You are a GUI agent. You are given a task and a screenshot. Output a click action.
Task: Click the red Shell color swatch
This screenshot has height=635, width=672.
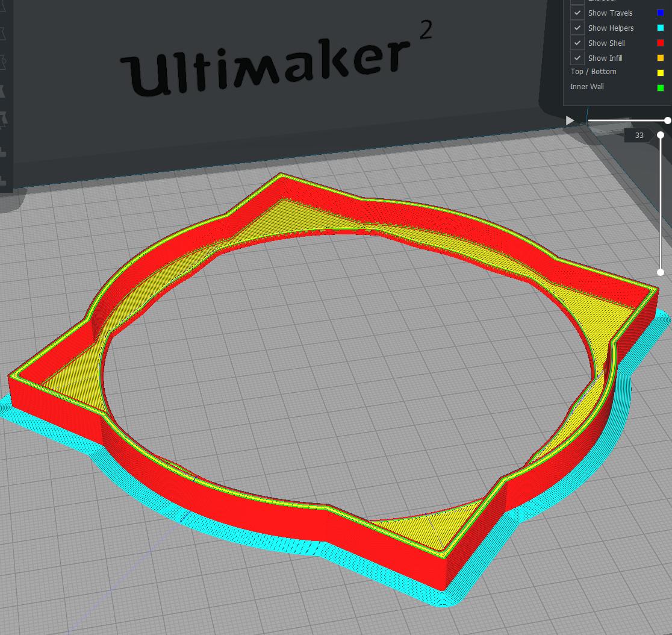(661, 43)
